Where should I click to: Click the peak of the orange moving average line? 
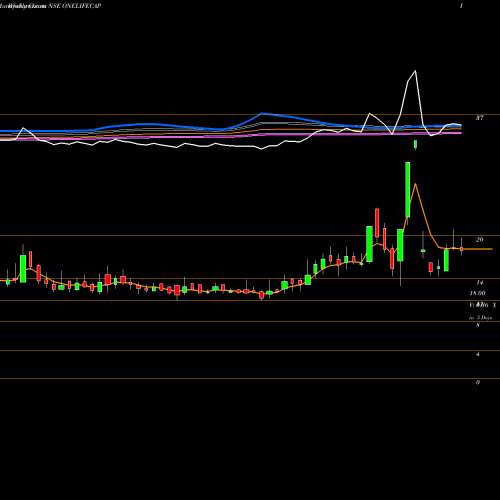pos(415,184)
